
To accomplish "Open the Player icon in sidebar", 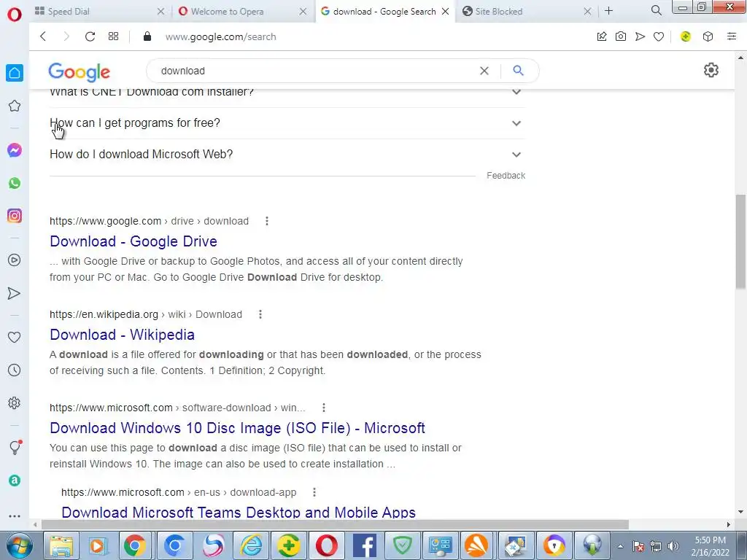I will pyautogui.click(x=15, y=260).
